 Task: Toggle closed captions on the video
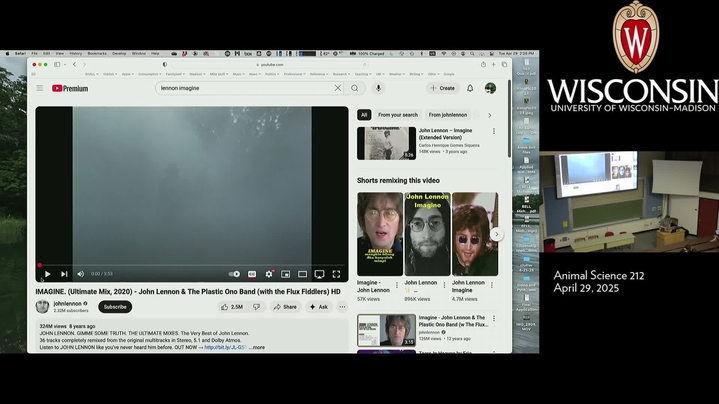point(252,274)
